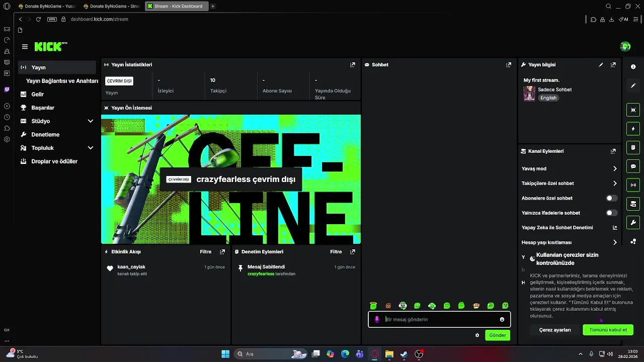
Task: Open the profile avatar menu
Action: [x=625, y=46]
